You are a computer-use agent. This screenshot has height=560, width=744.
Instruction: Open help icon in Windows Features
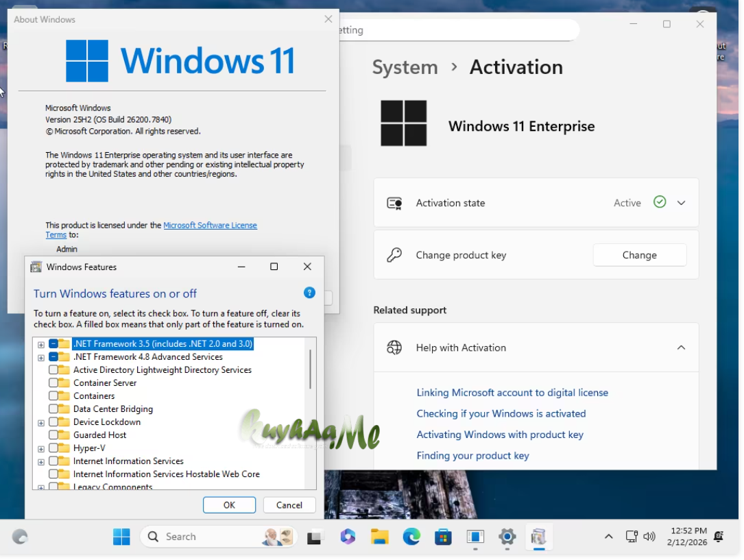[x=309, y=293]
